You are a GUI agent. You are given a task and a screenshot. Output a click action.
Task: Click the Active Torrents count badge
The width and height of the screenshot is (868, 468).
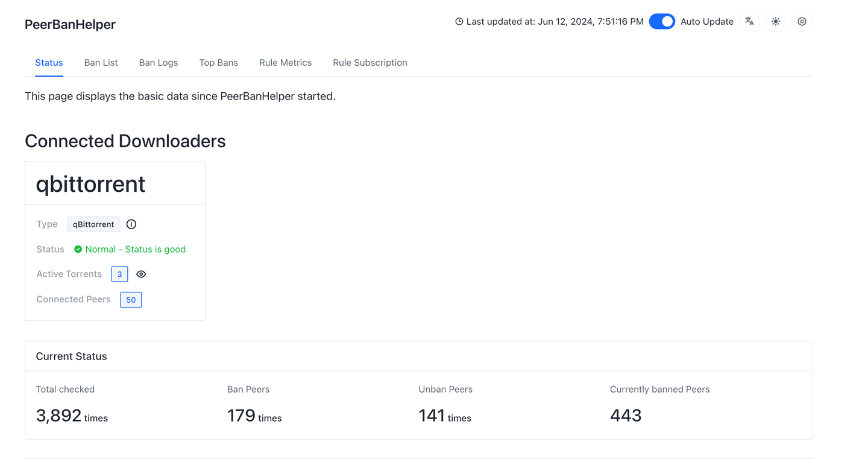tap(119, 274)
